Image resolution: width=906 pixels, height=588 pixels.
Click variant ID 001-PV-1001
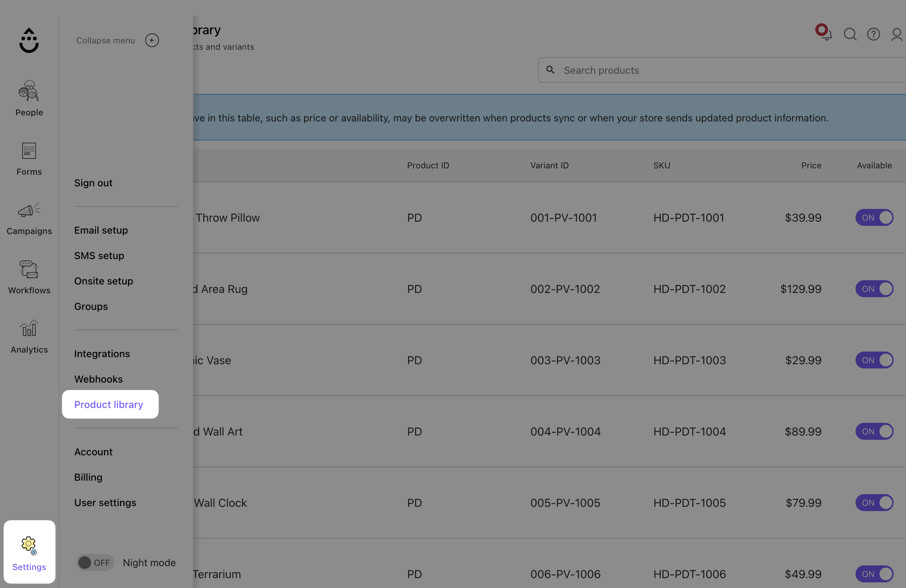coord(563,217)
